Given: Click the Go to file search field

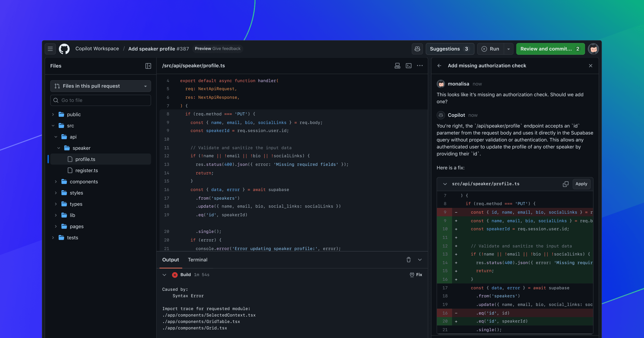Looking at the screenshot, I should (x=101, y=100).
